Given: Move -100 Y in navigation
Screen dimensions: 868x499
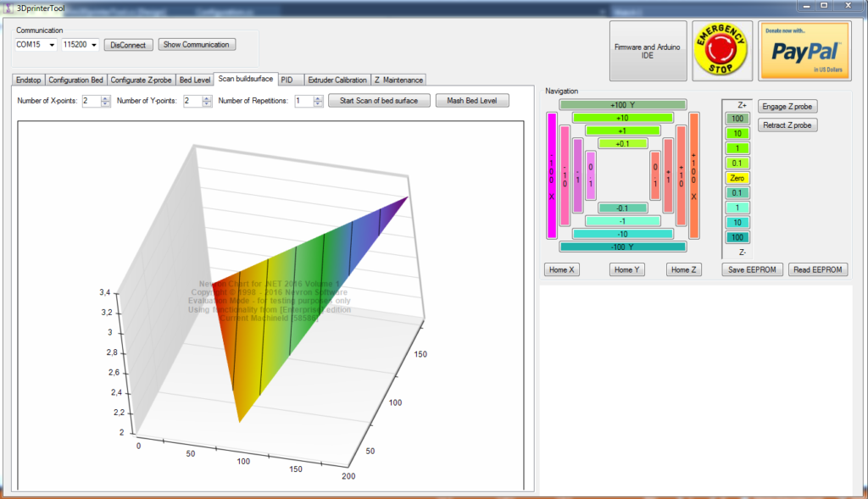Looking at the screenshot, I should point(623,247).
